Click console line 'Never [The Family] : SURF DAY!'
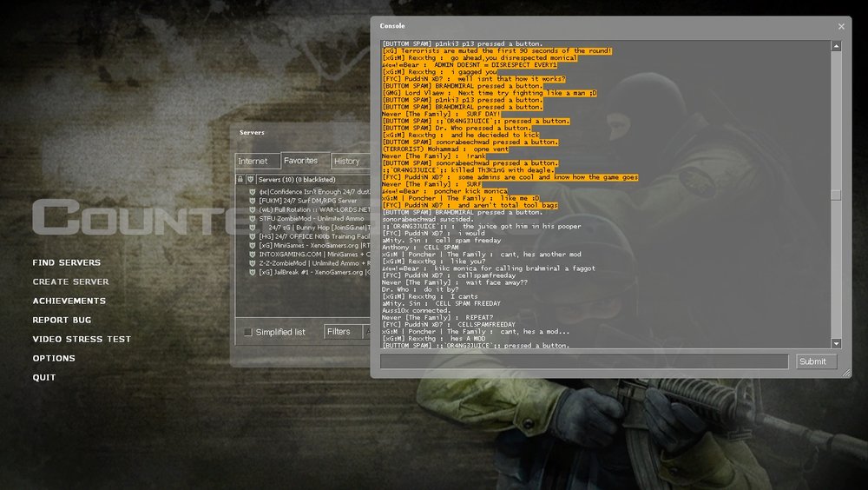868x490 pixels. 441,114
